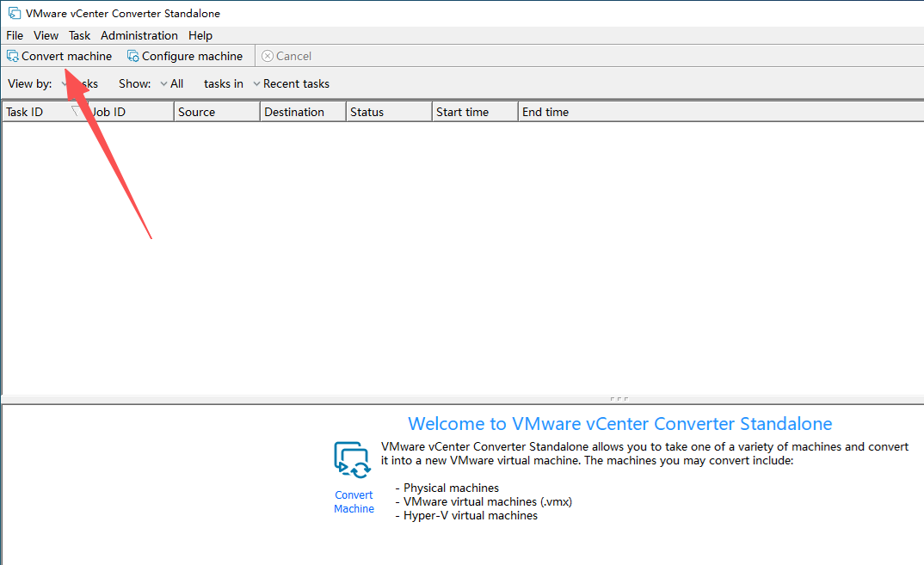Open the Task menu

79,35
